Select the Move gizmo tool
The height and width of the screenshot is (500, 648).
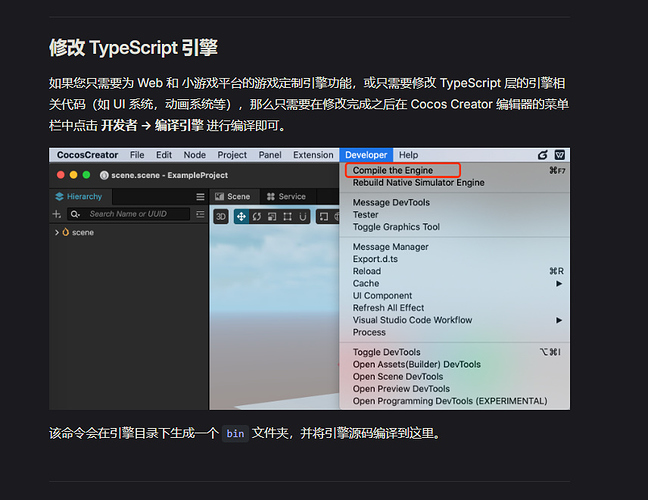point(241,217)
